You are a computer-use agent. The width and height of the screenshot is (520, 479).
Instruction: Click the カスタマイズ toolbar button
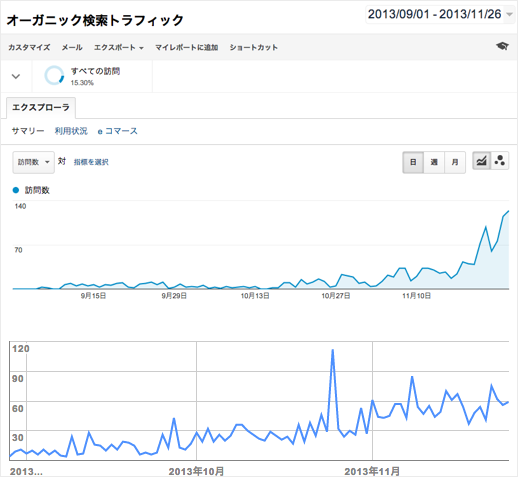tap(29, 47)
